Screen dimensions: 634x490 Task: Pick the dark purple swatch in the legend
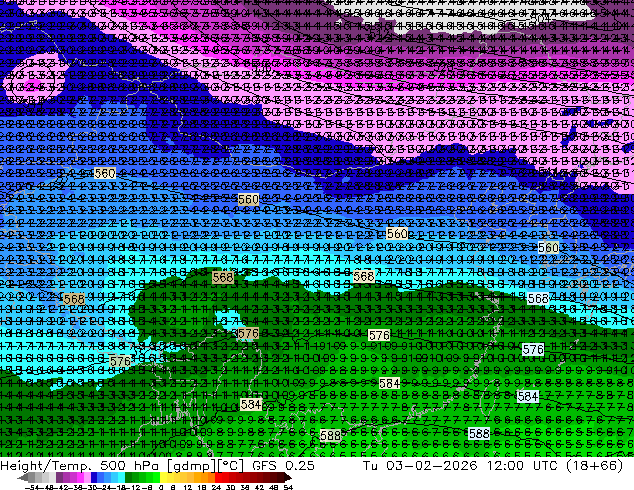pyautogui.click(x=59, y=478)
